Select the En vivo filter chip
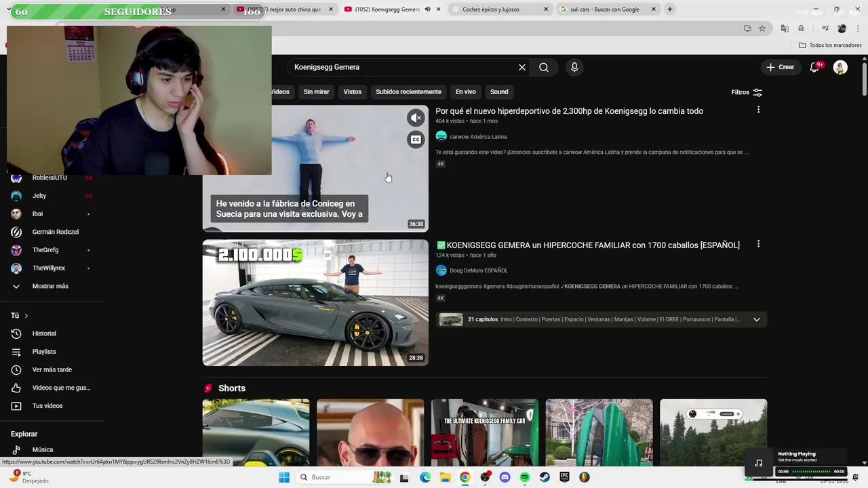Viewport: 868px width, 488px height. pyautogui.click(x=466, y=91)
